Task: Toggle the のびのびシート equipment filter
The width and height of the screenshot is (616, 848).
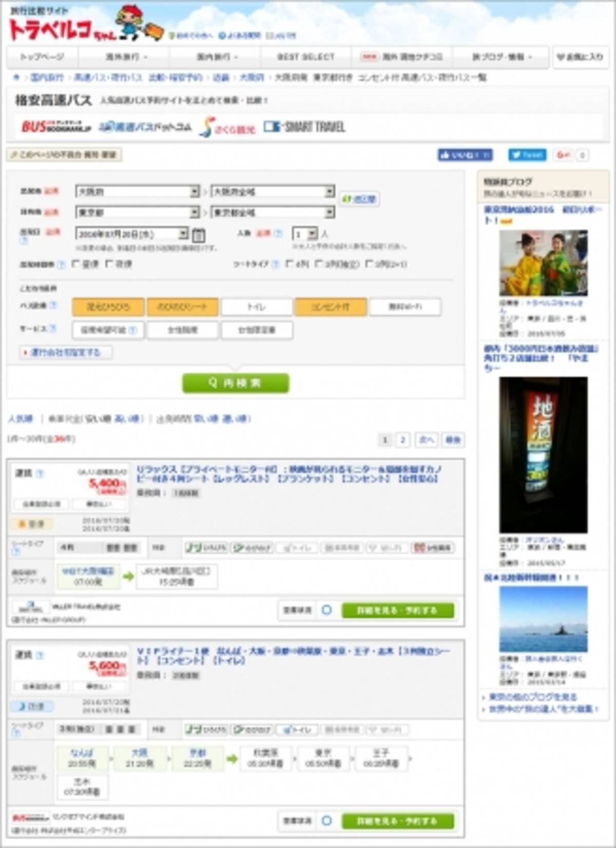Action: (x=182, y=307)
